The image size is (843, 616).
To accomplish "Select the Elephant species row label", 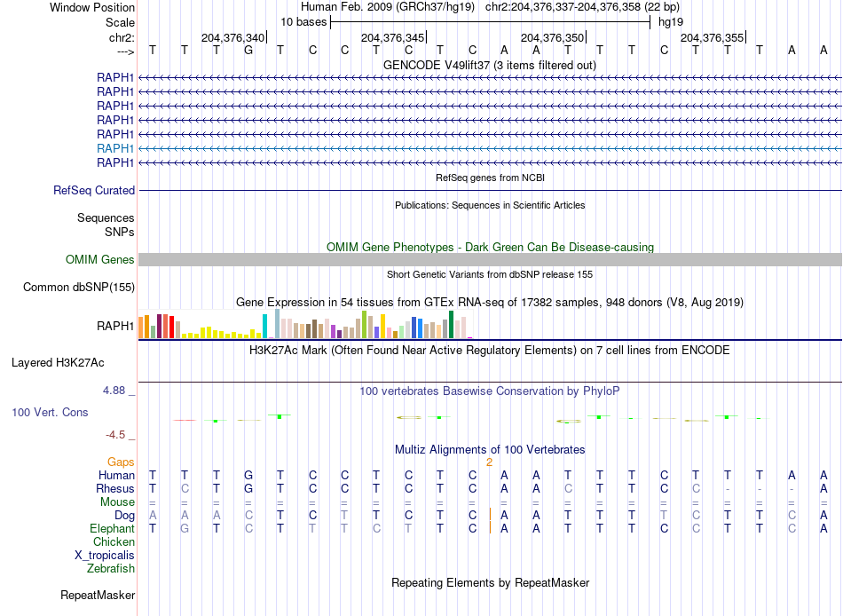I will tap(112, 528).
